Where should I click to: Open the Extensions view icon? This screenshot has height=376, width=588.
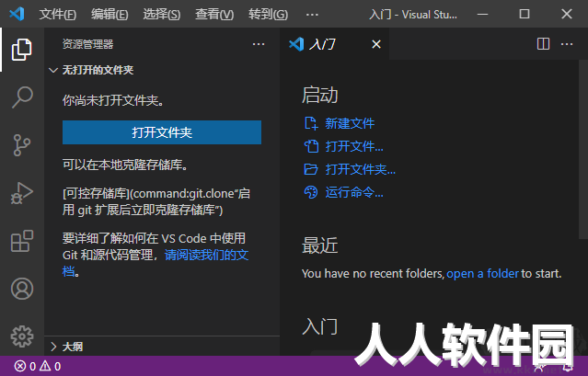pos(22,241)
